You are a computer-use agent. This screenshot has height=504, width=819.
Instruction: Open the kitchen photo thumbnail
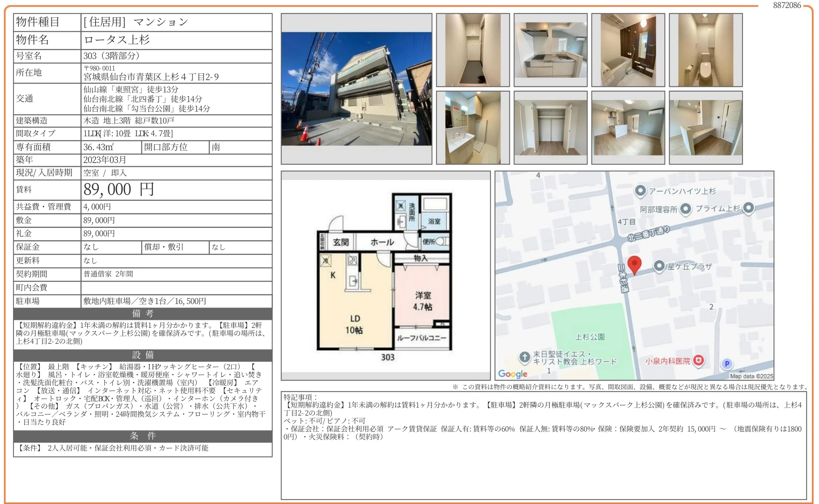point(550,50)
